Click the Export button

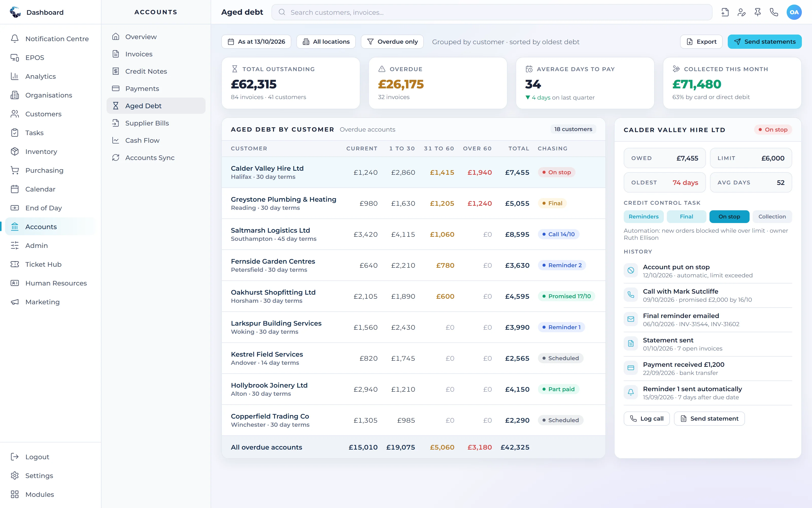[x=701, y=42]
